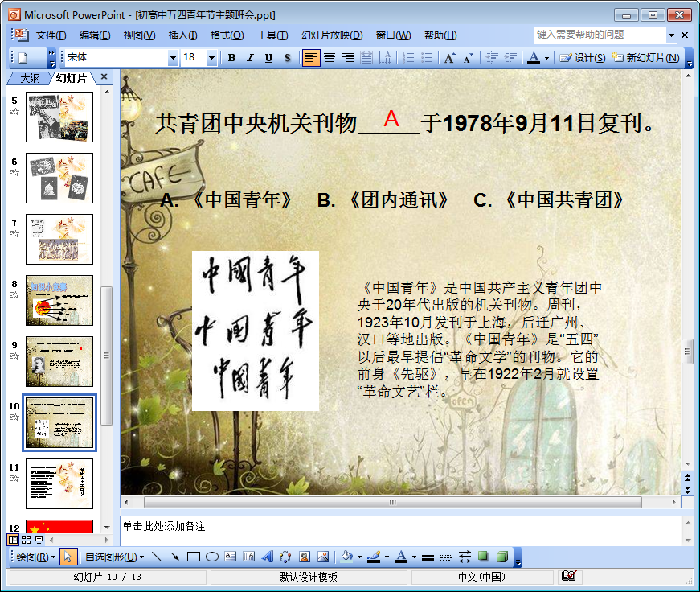Insert a vertical text box
The image size is (700, 592).
248,557
